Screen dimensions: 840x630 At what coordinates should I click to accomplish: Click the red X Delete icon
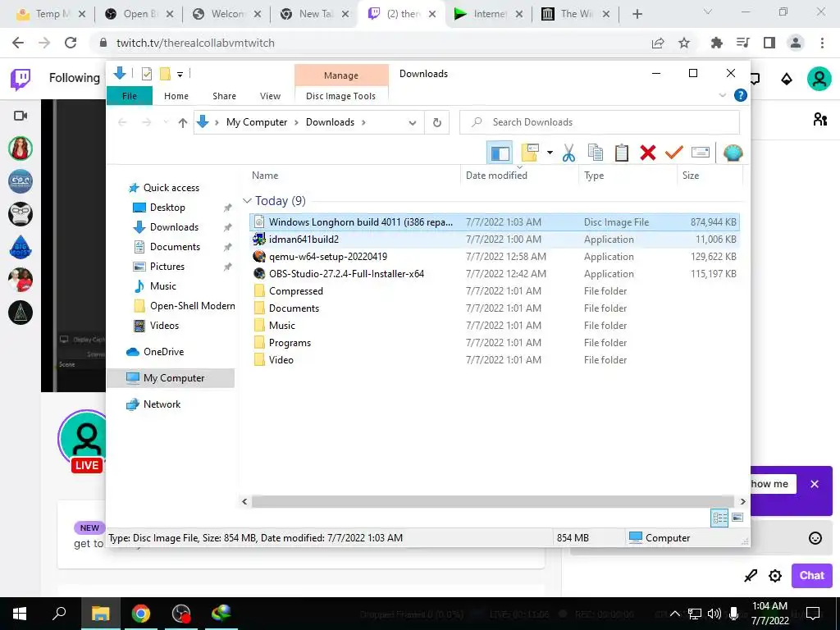pos(648,153)
